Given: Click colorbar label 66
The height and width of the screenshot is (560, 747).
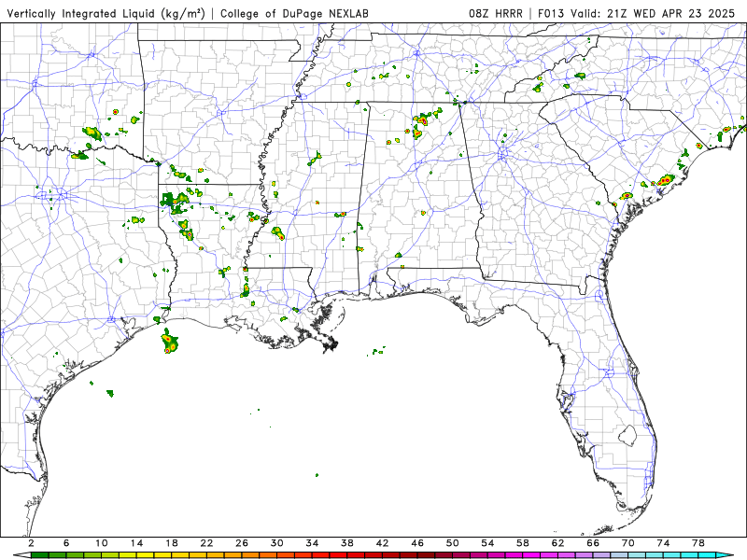Looking at the screenshot, I should click(x=593, y=543).
